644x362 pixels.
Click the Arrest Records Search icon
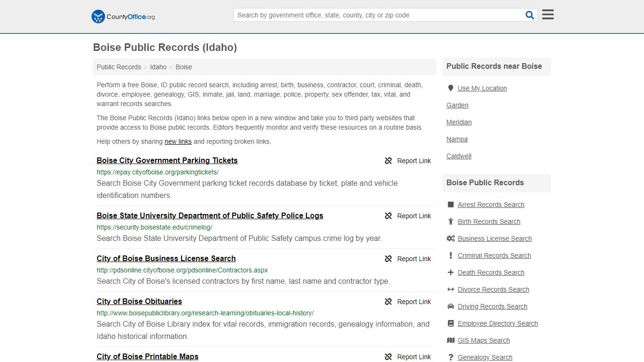451,205
